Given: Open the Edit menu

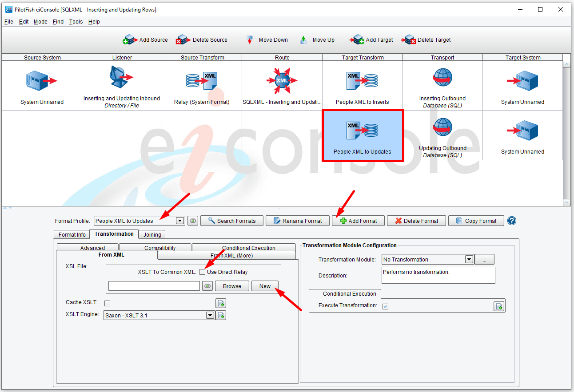Looking at the screenshot, I should pyautogui.click(x=24, y=22).
